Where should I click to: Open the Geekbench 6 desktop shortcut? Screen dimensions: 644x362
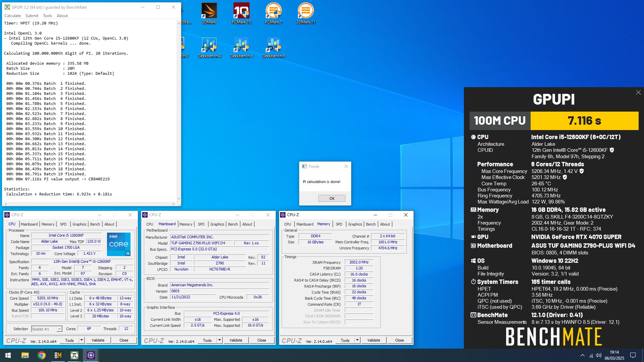click(274, 48)
